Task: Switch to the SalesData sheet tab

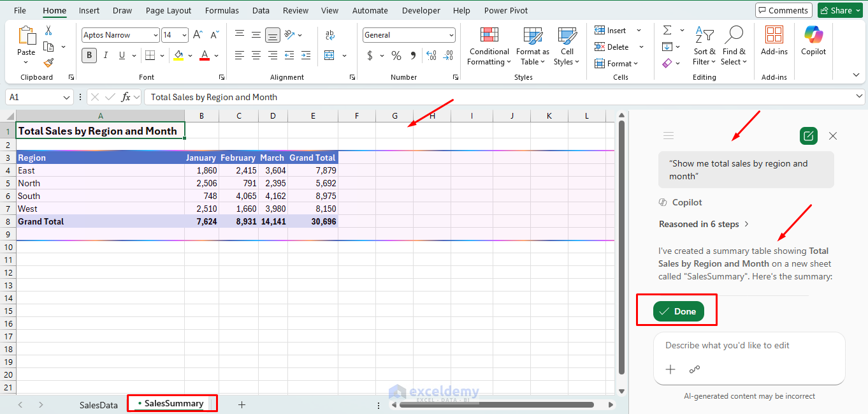Action: 99,404
